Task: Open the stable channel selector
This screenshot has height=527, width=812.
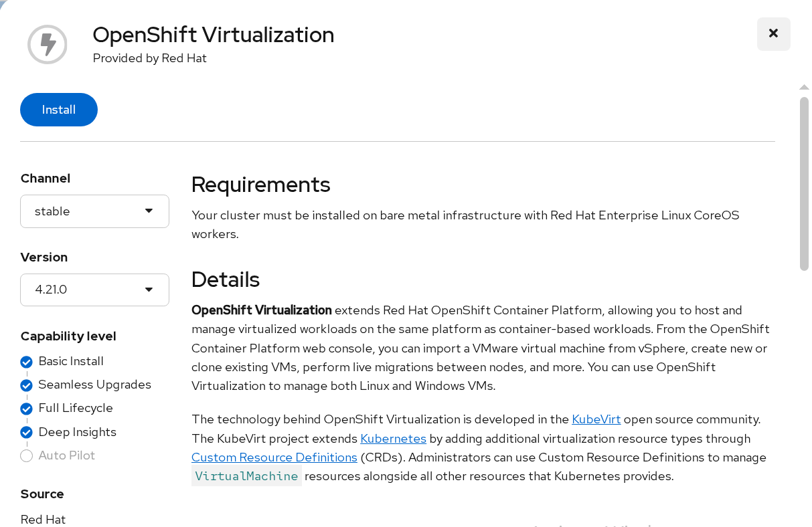Action: [94, 211]
